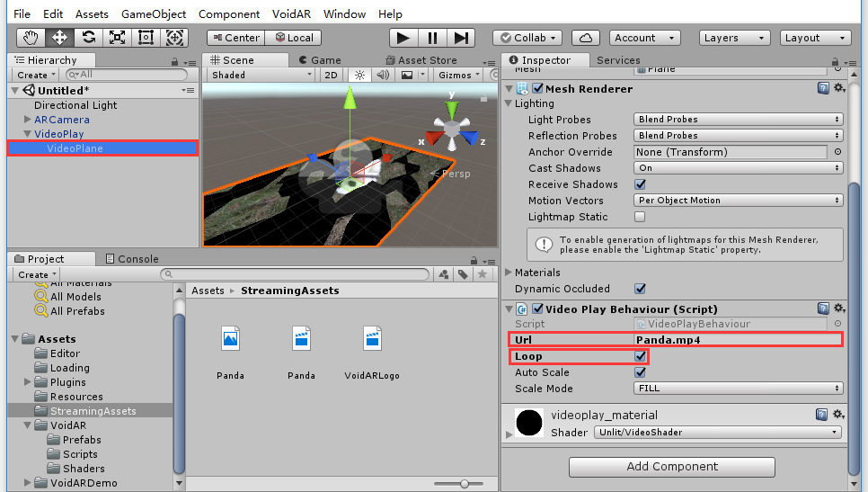This screenshot has width=868, height=492.
Task: Click the Pause button
Action: (432, 38)
